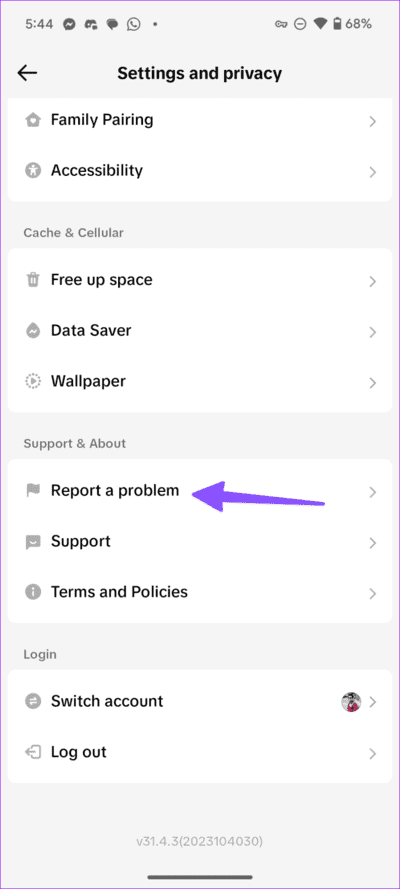Tap the flag icon for Report a problem
The height and width of the screenshot is (889, 400).
click(33, 491)
